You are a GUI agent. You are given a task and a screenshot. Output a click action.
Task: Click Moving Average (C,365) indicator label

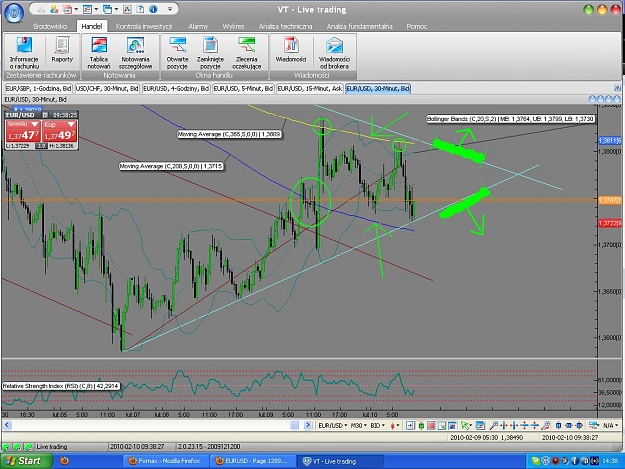pyautogui.click(x=229, y=134)
